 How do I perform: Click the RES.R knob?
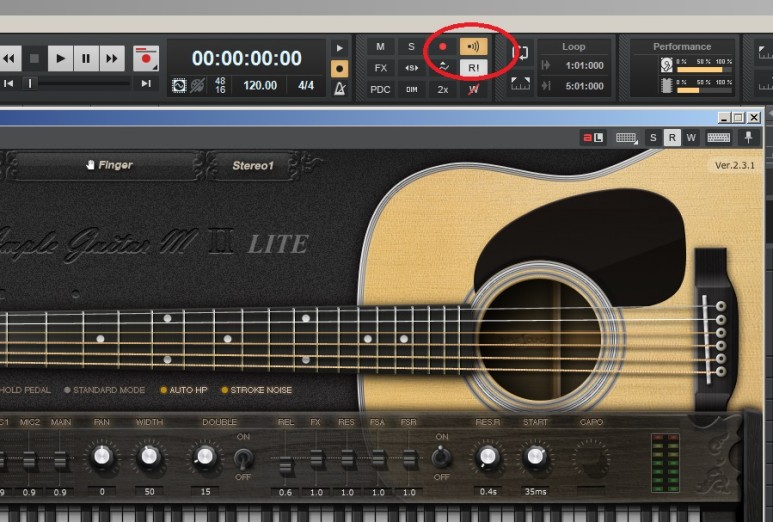pyautogui.click(x=488, y=456)
